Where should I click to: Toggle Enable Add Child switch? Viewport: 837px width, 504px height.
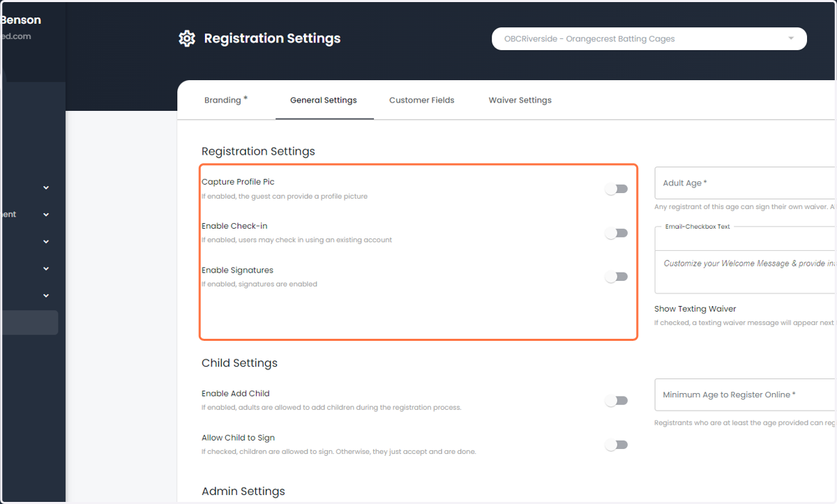coord(617,401)
